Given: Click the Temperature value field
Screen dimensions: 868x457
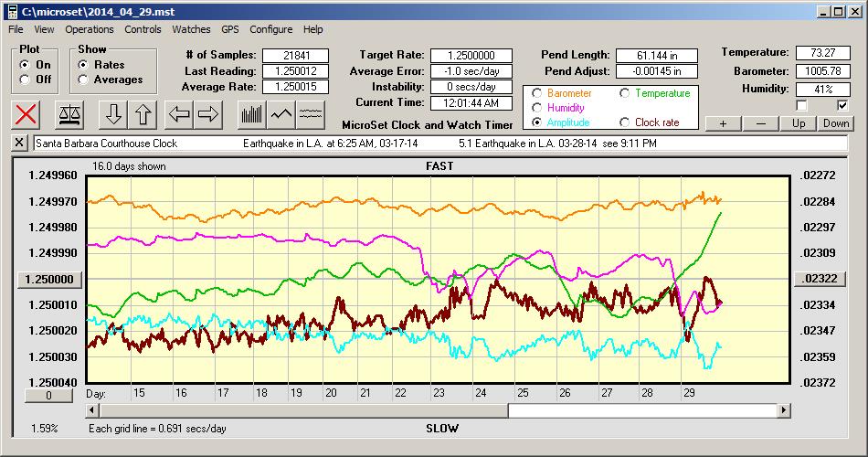Looking at the screenshot, I should [822, 53].
